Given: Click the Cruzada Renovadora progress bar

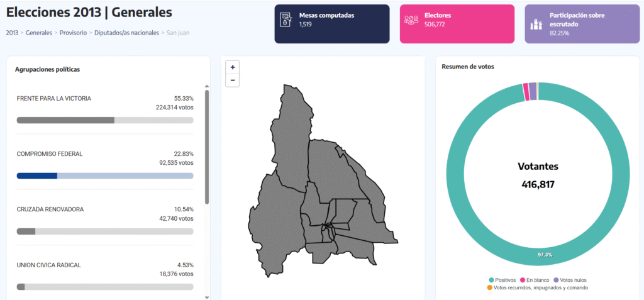Looking at the screenshot, I should click(x=105, y=231).
